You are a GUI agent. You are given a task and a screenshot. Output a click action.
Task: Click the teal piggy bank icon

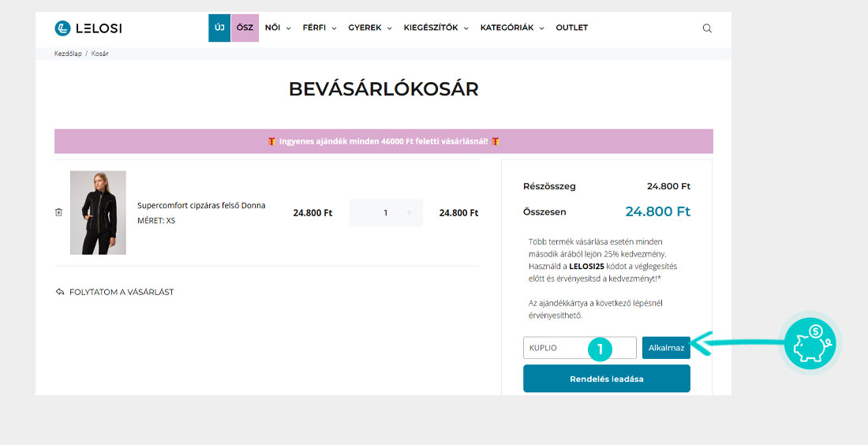point(810,343)
